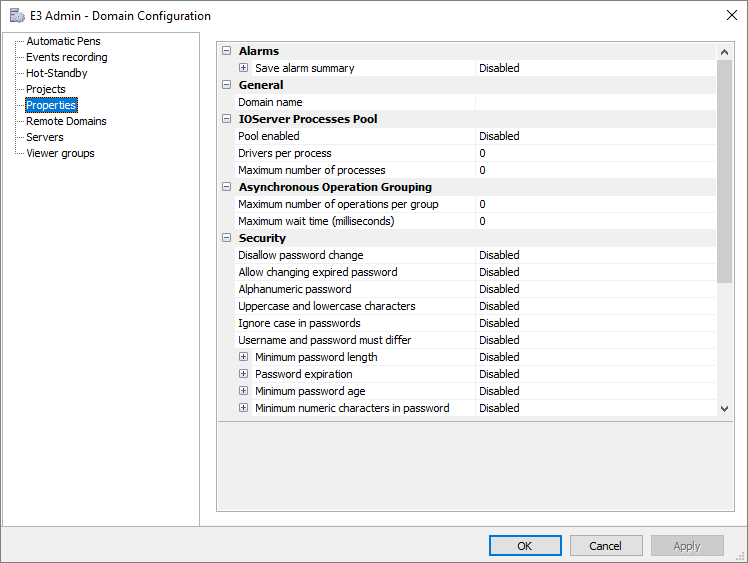
Task: Select the Maximum number of processes label
Action: coord(312,170)
